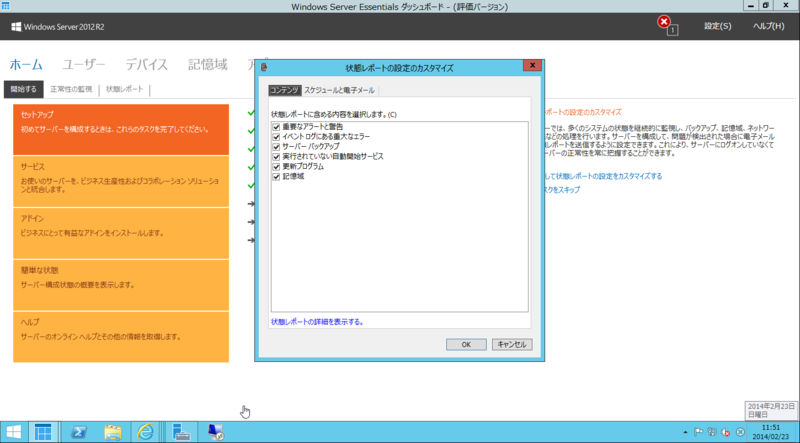Click the Dashboard taskbar icon

pos(43,432)
